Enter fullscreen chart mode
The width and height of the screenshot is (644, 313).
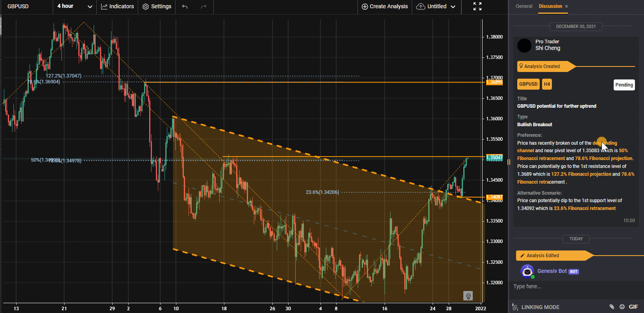click(x=477, y=6)
